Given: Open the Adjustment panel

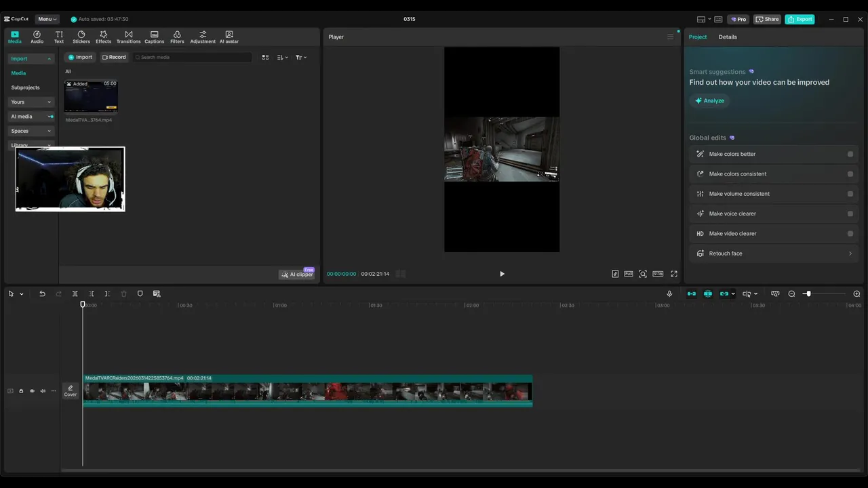Looking at the screenshot, I should tap(203, 37).
